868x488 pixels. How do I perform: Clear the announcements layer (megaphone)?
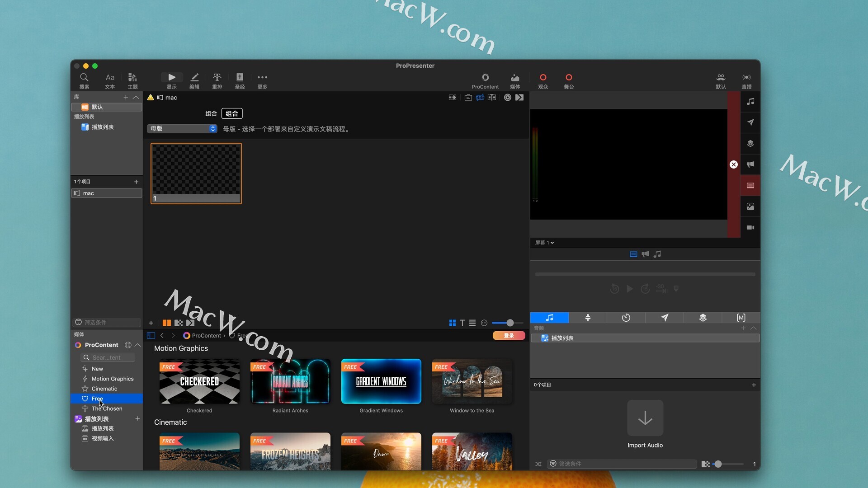(750, 164)
